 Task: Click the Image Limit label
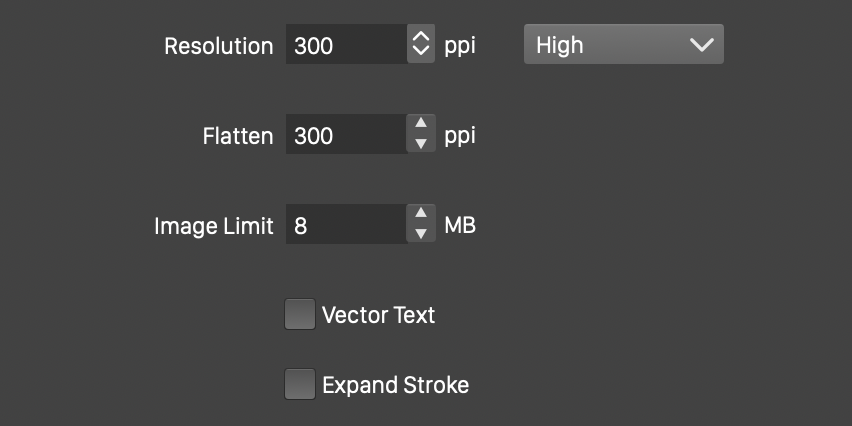213,226
